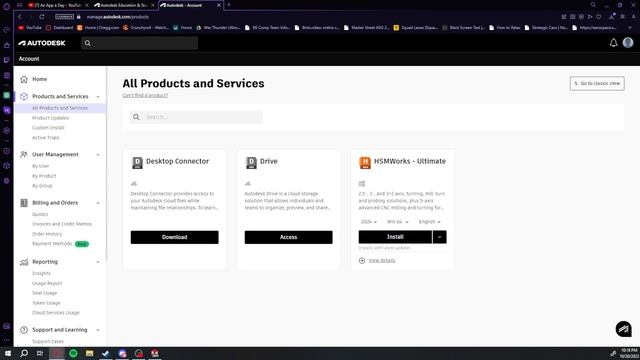Screen dimensions: 640x360
Task: Open Active Trials in the sidebar
Action: click(x=46, y=138)
